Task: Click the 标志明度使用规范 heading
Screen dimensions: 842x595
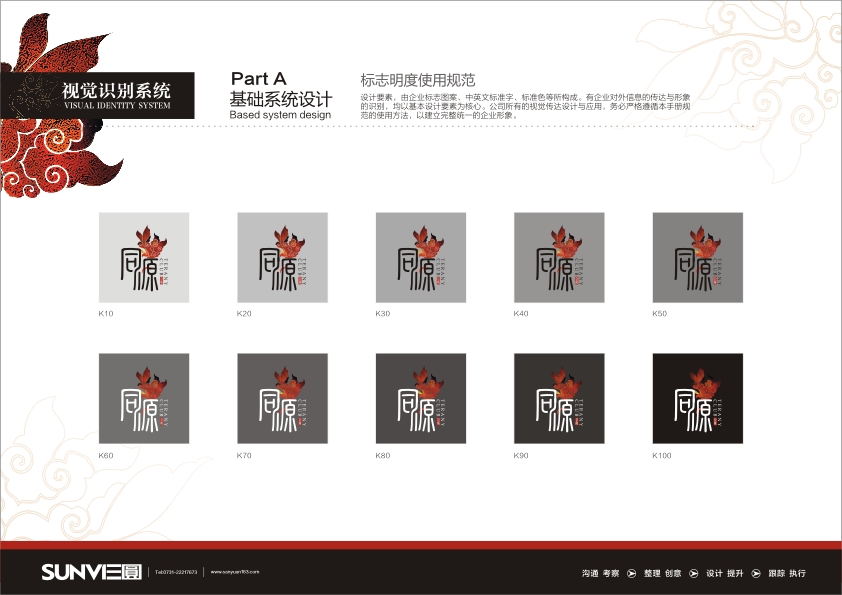Action: 417,79
